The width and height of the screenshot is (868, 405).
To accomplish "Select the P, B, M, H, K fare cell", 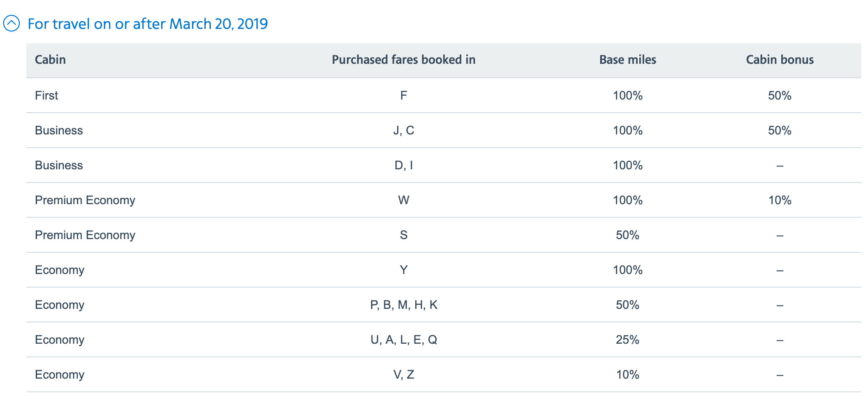I will pos(403,305).
